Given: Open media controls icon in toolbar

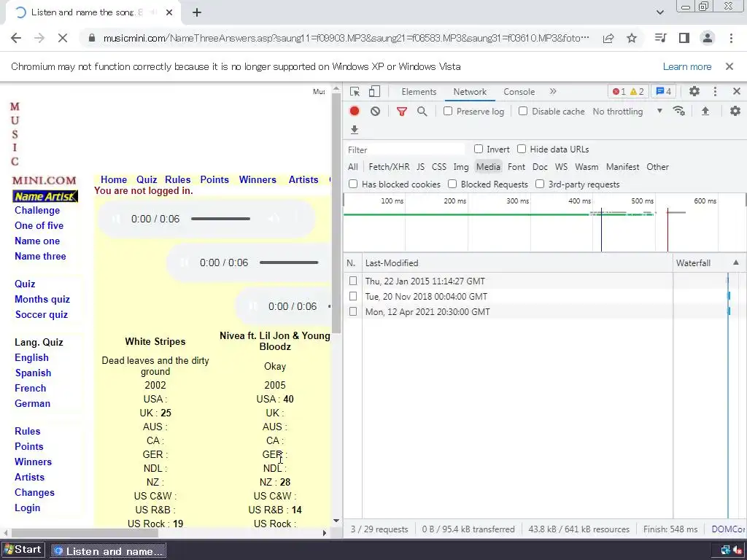Looking at the screenshot, I should click(661, 38).
